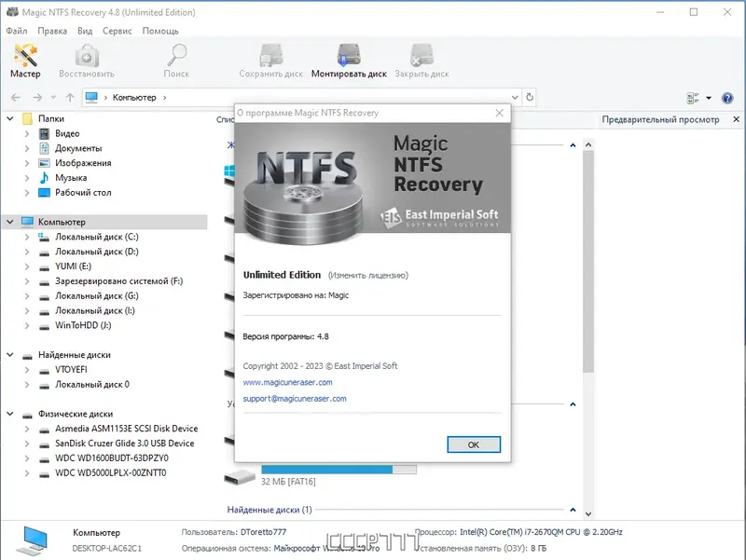
Task: Launch the Мастер recovery wizard
Action: click(24, 61)
